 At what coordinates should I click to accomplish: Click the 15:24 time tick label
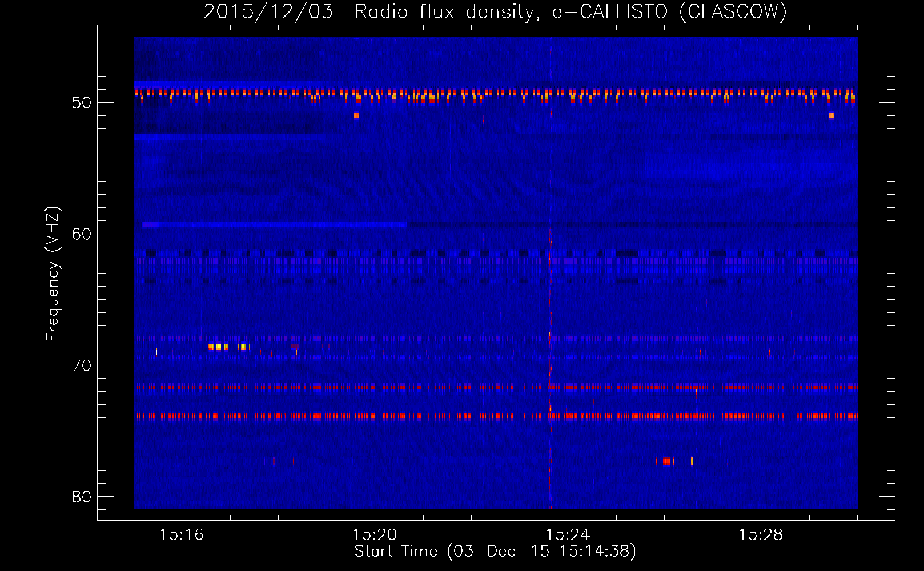coord(568,534)
